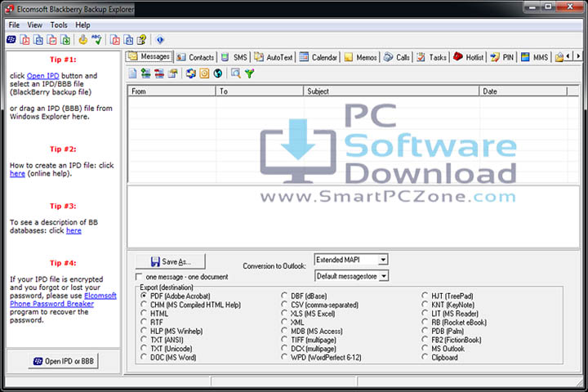Switch to the AutoText tab
Screen dimensions: 588x392
pos(274,57)
